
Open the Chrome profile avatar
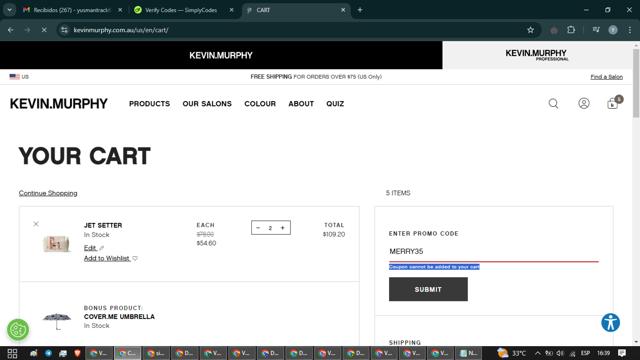[613, 30]
